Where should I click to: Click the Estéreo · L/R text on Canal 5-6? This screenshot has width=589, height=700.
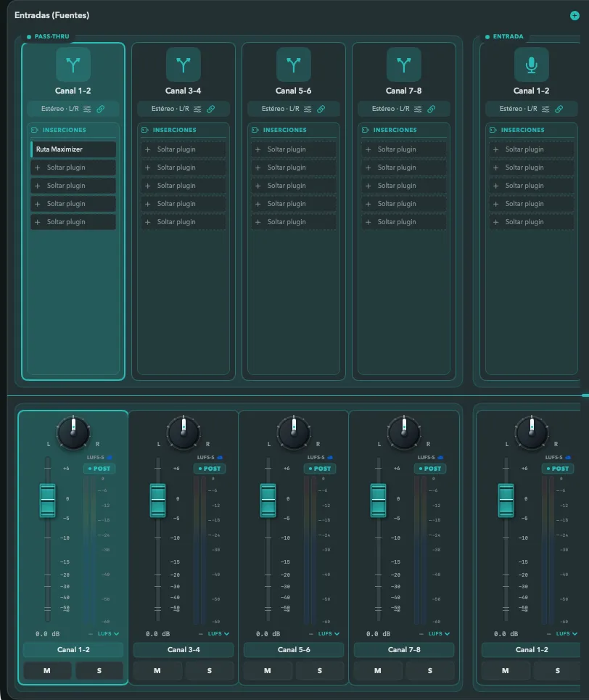click(x=281, y=109)
